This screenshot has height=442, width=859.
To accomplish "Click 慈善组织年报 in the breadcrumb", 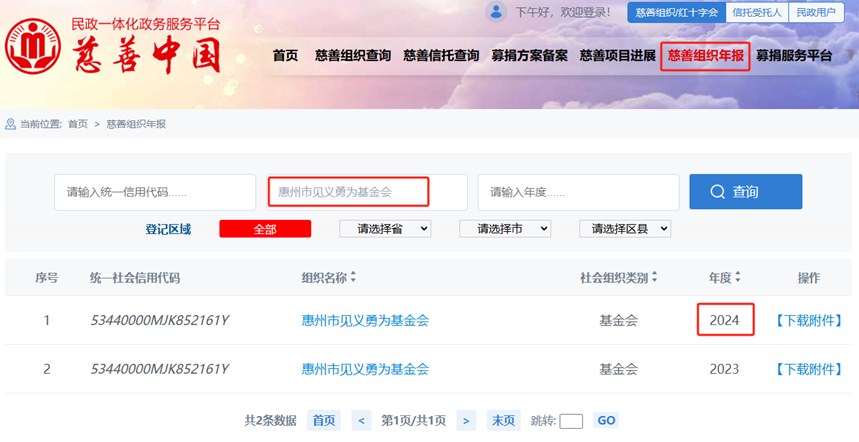I will pos(136,124).
